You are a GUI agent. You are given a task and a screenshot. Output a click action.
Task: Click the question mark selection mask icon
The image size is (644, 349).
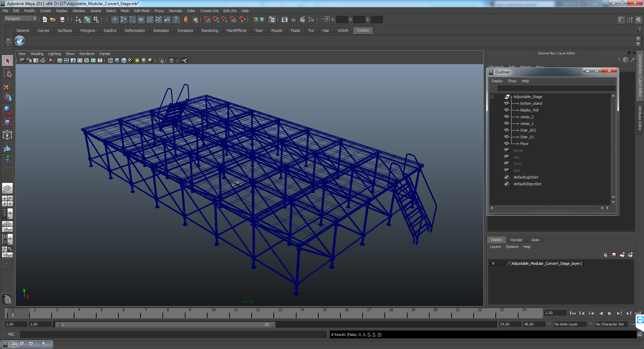176,19
